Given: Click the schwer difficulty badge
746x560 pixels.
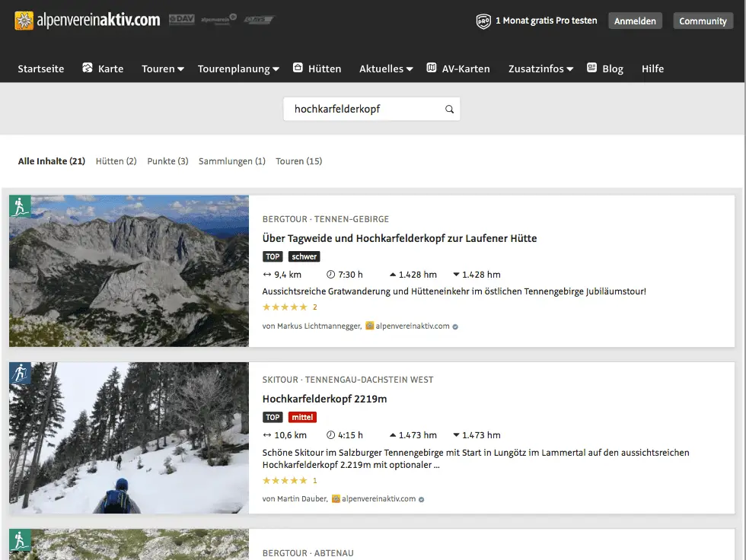Looking at the screenshot, I should coord(304,256).
